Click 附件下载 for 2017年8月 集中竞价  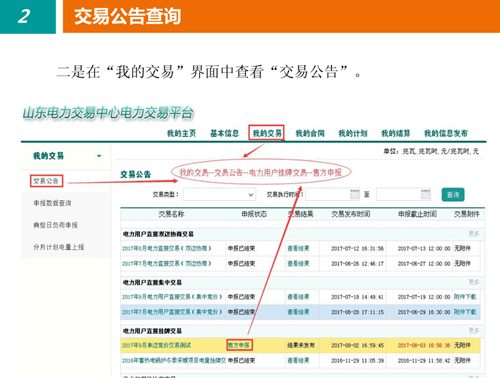pyautogui.click(x=465, y=297)
